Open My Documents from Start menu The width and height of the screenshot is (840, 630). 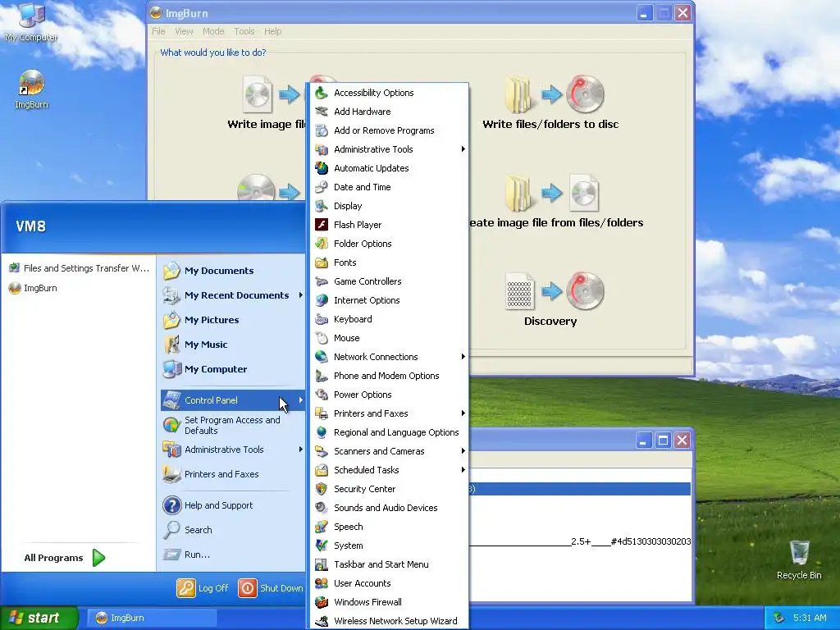(233, 271)
